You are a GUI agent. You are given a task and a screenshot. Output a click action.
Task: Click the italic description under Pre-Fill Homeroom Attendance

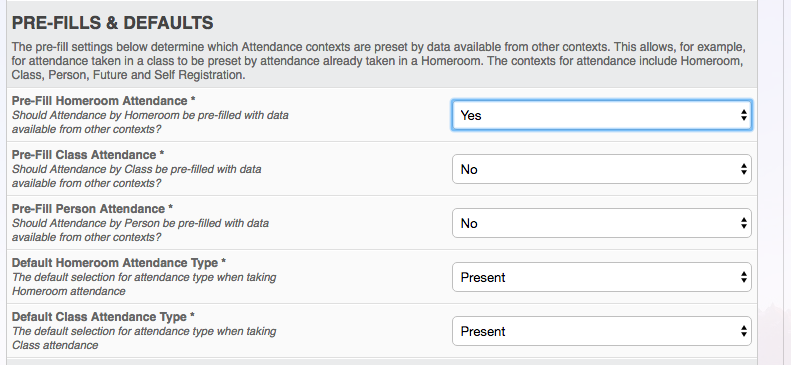point(150,122)
